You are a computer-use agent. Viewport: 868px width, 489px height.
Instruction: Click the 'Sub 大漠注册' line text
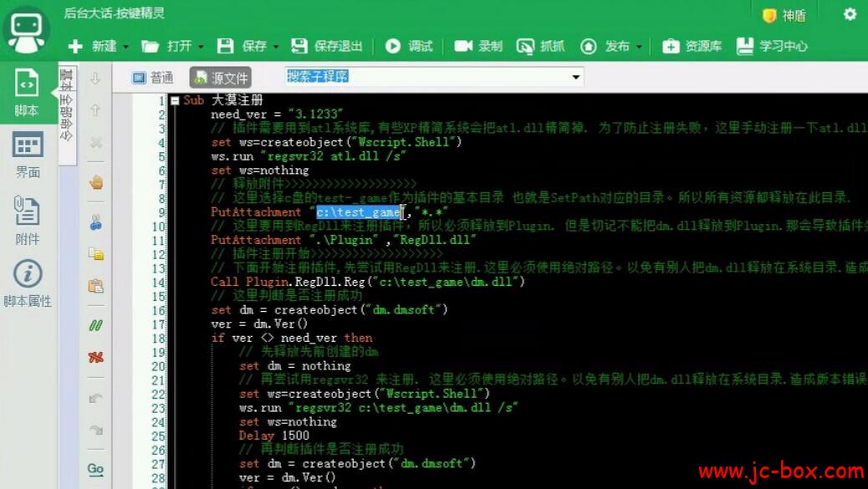coord(223,100)
